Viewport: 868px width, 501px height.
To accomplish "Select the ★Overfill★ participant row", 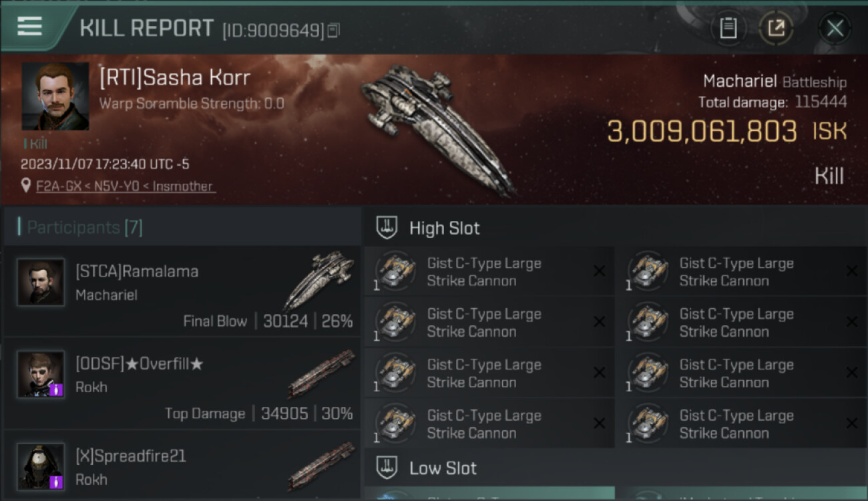I will coord(180,385).
